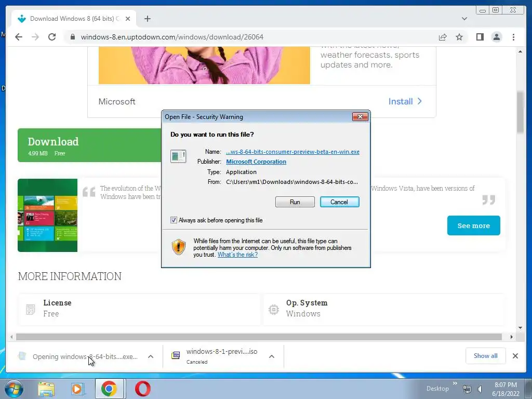
Task: Click the scroll up arrow of the page
Action: click(x=520, y=51)
